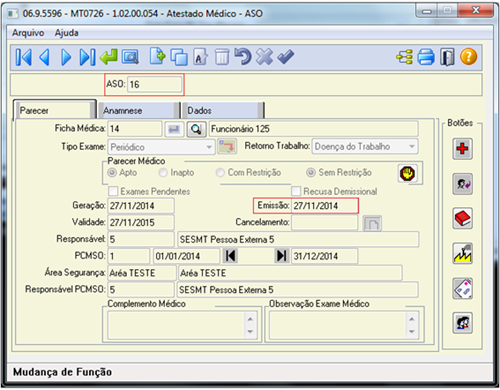Jump to last record in toolbar

coord(87,57)
